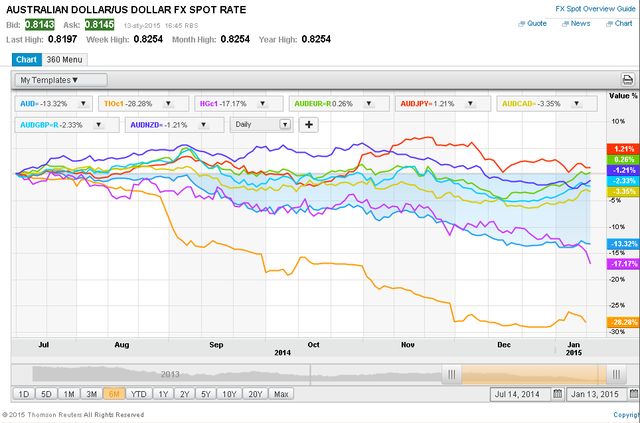This screenshot has height=423, width=640.
Task: Select the 5Y time range
Action: [x=206, y=394]
